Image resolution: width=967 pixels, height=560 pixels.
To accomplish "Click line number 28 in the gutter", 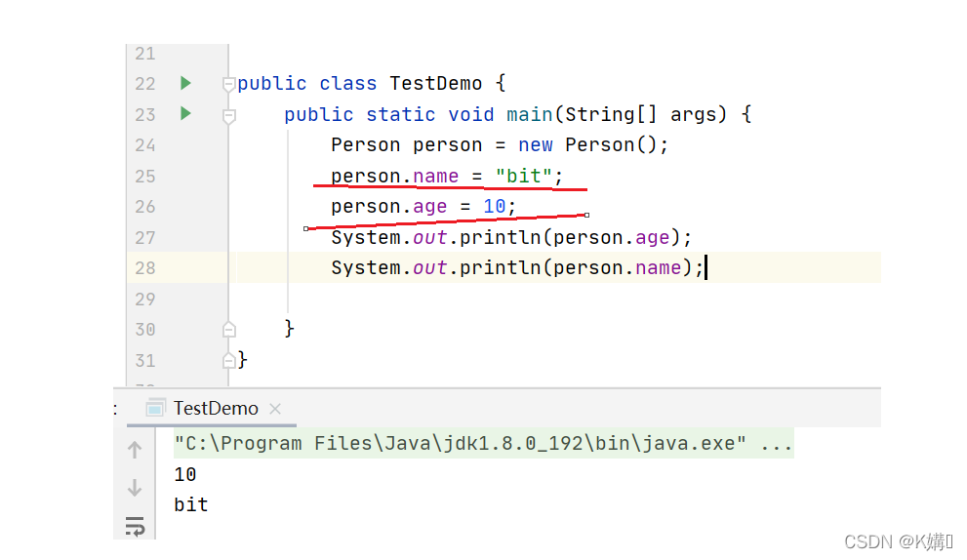I will tap(145, 267).
